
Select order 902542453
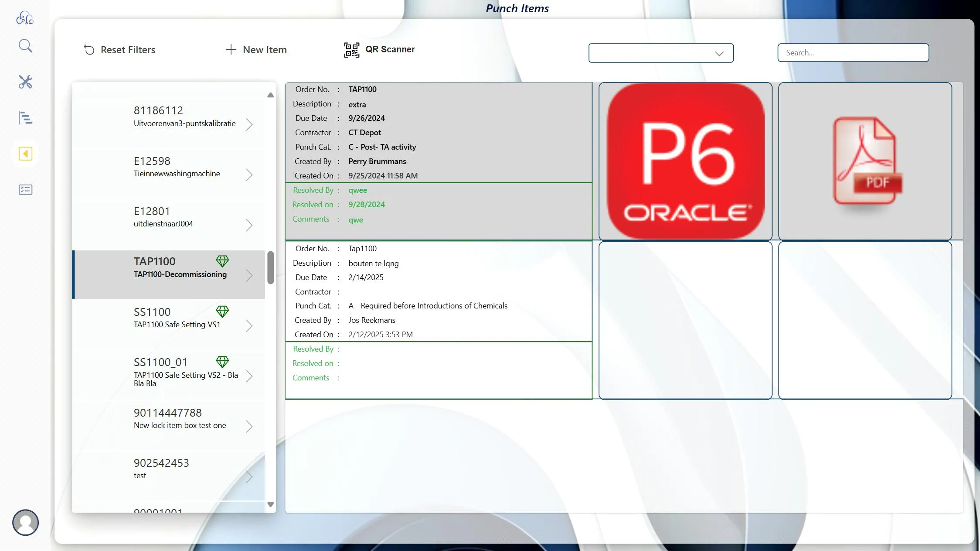[161, 463]
